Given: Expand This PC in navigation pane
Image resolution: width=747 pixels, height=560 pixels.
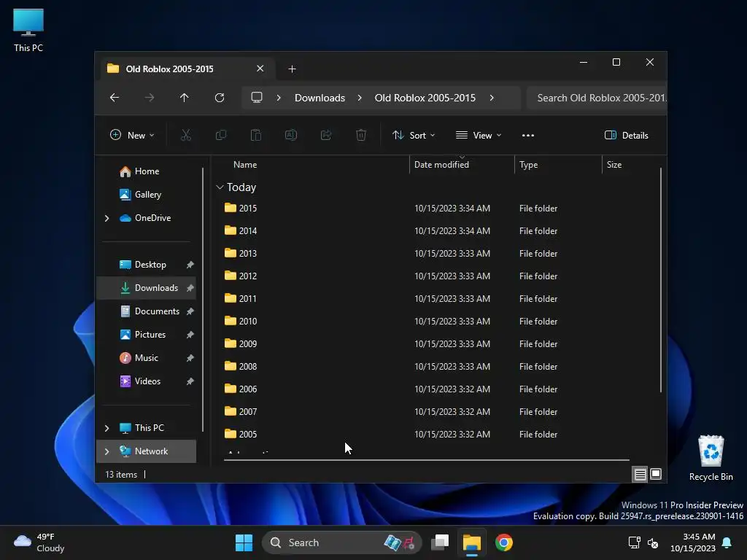Looking at the screenshot, I should (107, 428).
